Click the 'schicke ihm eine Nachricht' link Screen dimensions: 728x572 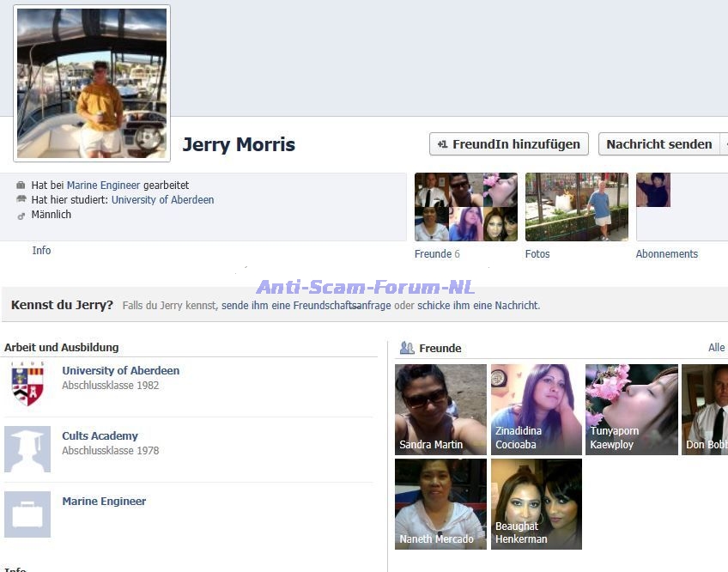477,306
